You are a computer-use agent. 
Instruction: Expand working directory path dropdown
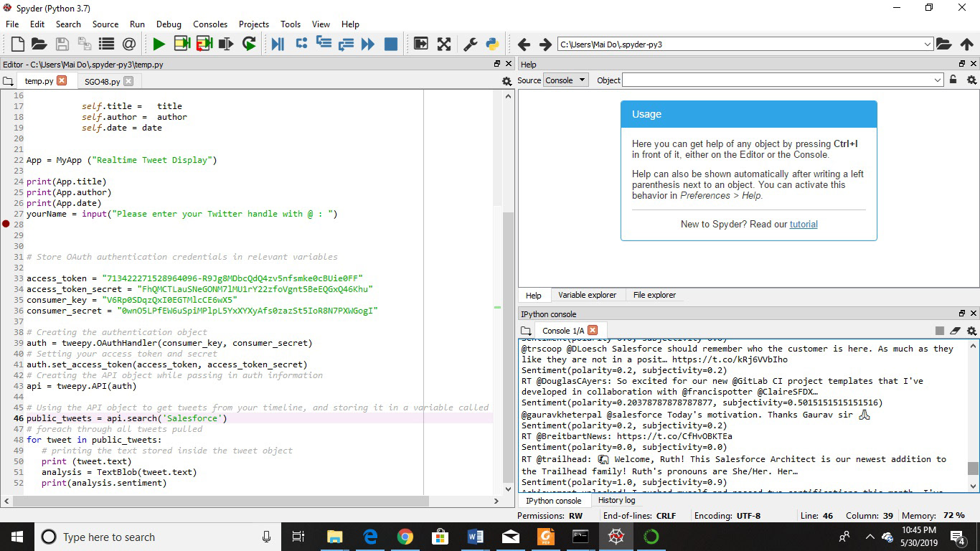tap(928, 44)
